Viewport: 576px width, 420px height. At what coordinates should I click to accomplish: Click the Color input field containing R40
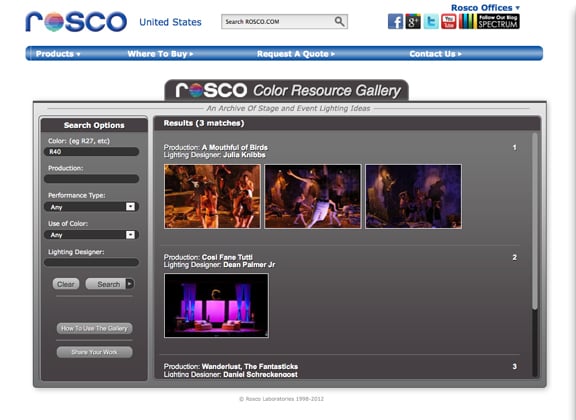(91, 151)
